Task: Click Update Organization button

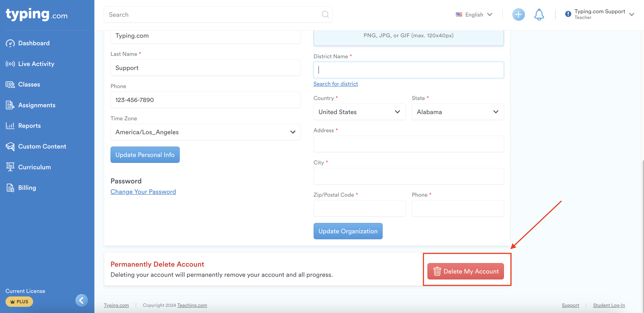Action: pos(348,231)
